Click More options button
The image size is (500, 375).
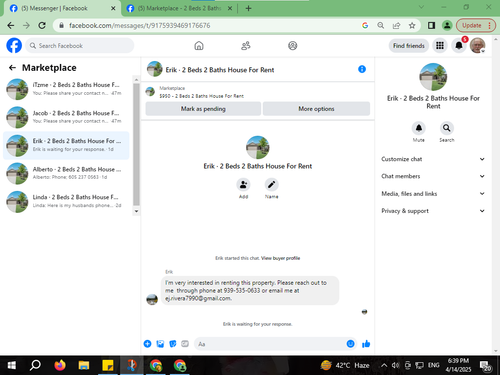point(316,109)
